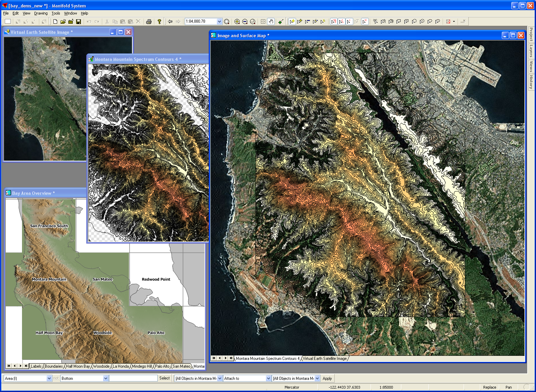
Task: Click the Select button in query bar
Action: pos(164,378)
